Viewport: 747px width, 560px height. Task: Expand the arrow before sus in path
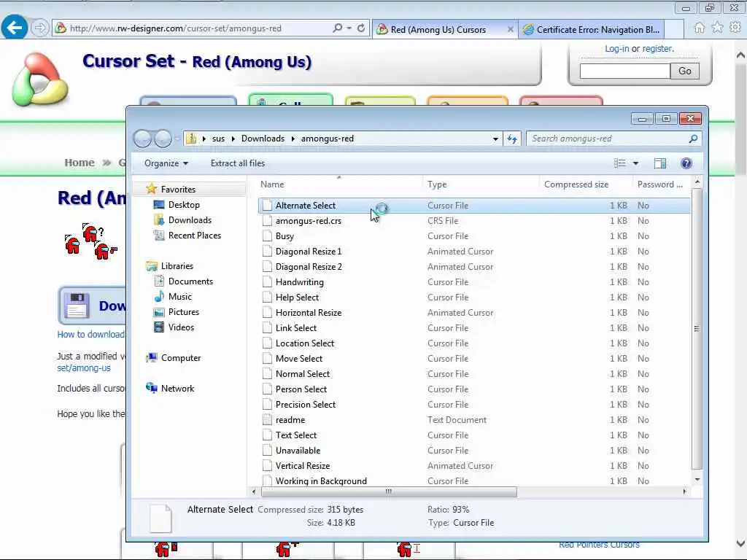[204, 139]
